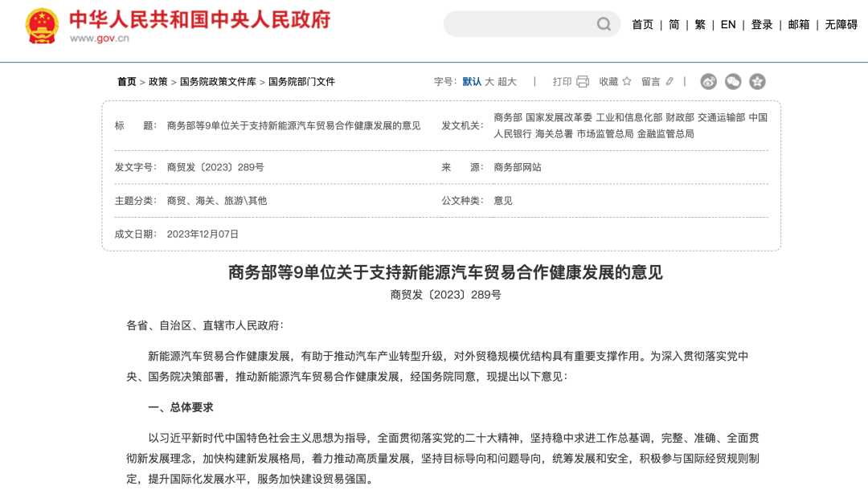Click the national emblem logo
The height and width of the screenshot is (494, 868).
click(x=40, y=26)
